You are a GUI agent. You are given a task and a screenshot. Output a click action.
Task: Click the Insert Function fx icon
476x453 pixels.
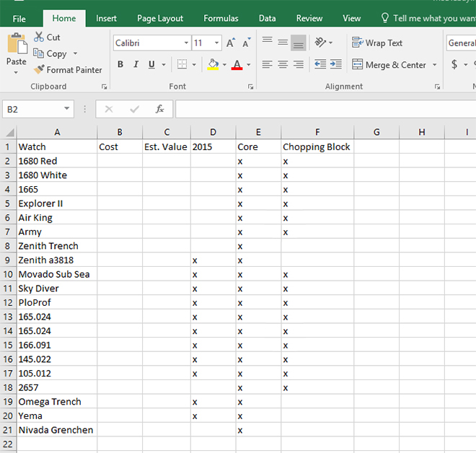pyautogui.click(x=160, y=110)
